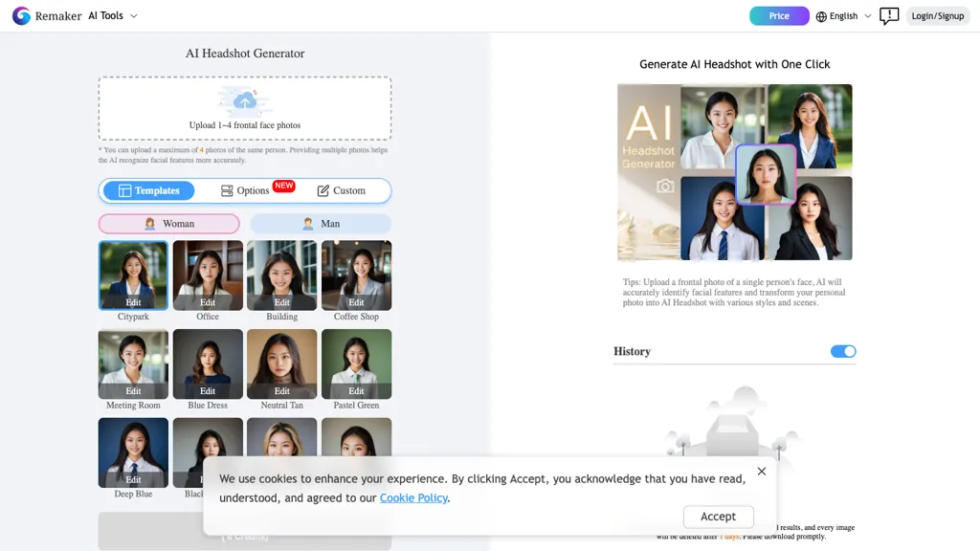This screenshot has height=551, width=980.
Task: Choose the Office headshot template
Action: coord(208,275)
